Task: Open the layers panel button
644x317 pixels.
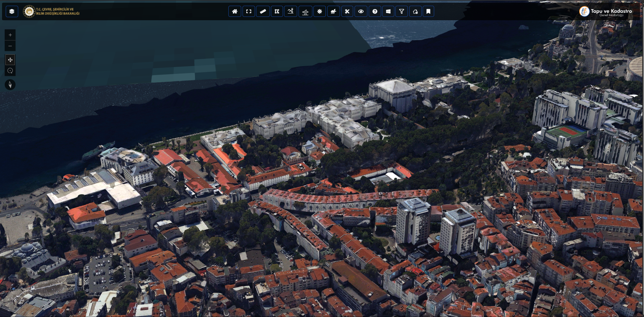Action: click(12, 11)
